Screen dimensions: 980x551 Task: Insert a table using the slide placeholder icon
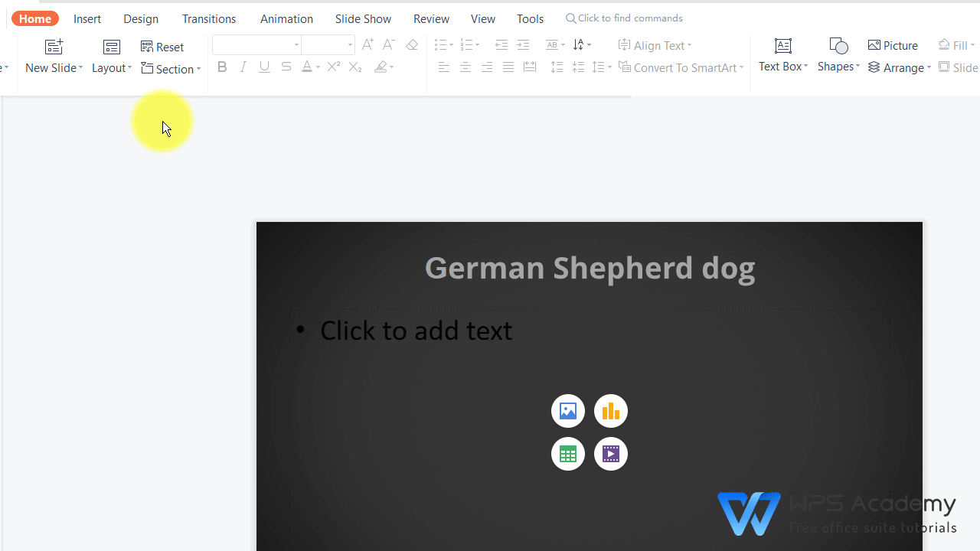point(567,453)
